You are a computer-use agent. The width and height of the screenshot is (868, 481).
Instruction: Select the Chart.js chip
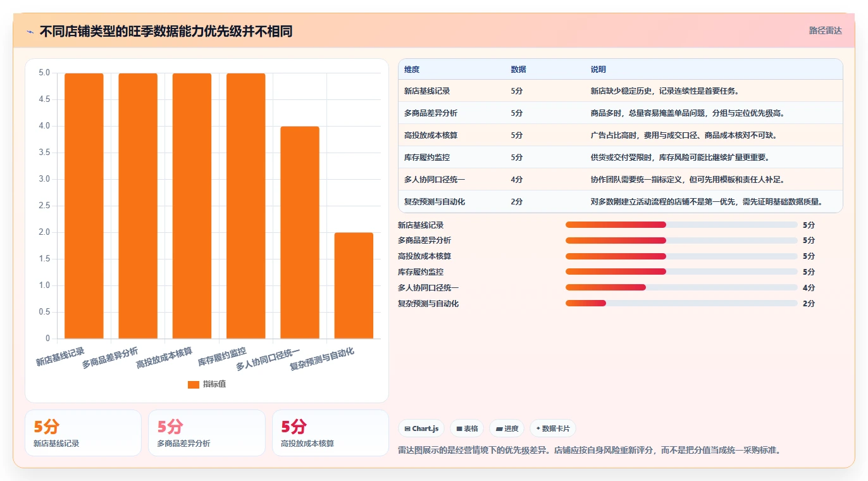(421, 428)
